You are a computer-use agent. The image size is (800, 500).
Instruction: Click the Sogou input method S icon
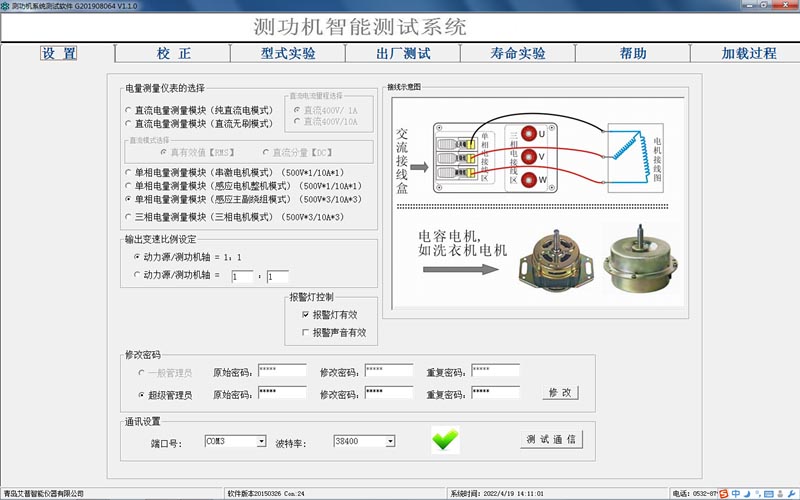tap(722, 493)
